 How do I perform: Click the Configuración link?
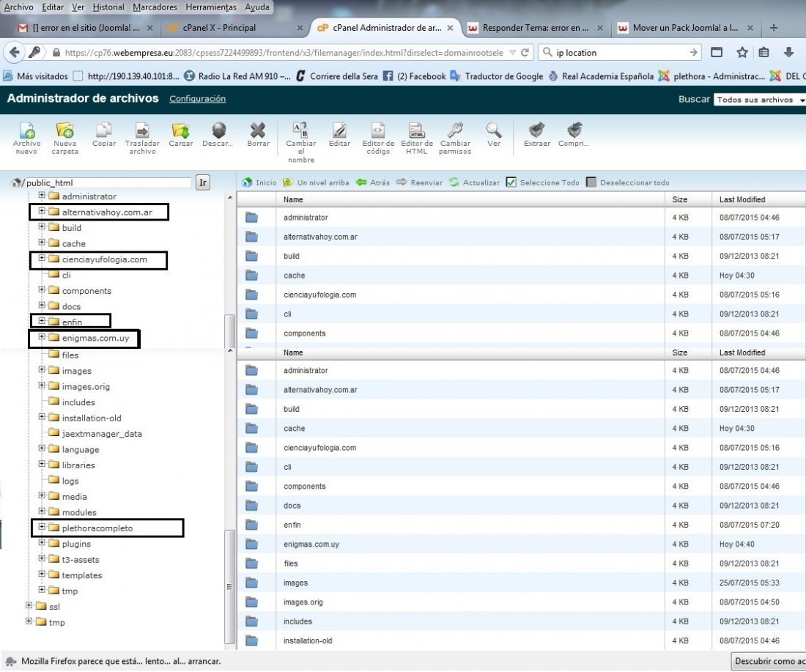coord(197,99)
